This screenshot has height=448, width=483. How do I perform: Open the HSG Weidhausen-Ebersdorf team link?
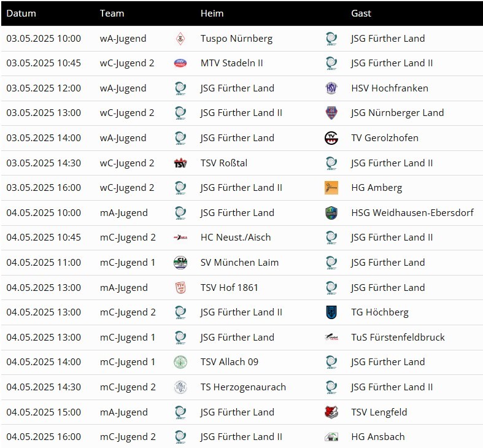coord(412,212)
